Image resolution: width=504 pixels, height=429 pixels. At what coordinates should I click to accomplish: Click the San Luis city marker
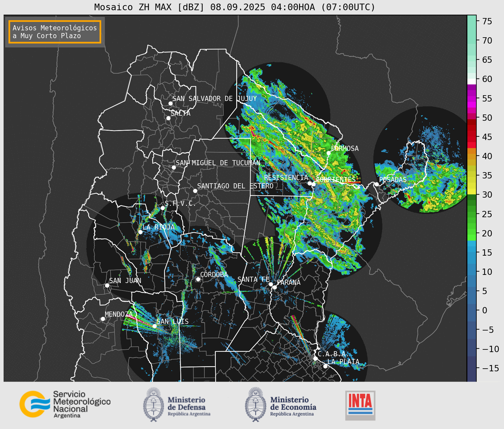pos(154,326)
